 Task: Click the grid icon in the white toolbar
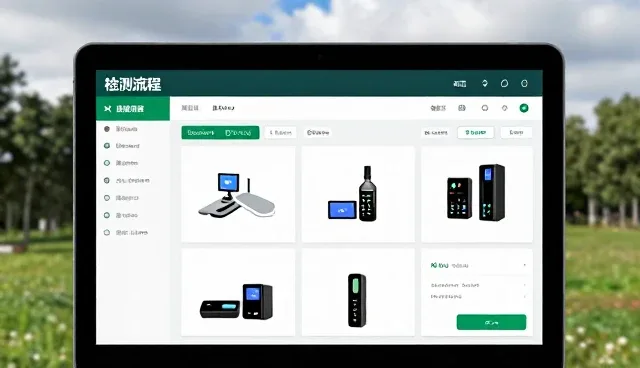pyautogui.click(x=462, y=108)
